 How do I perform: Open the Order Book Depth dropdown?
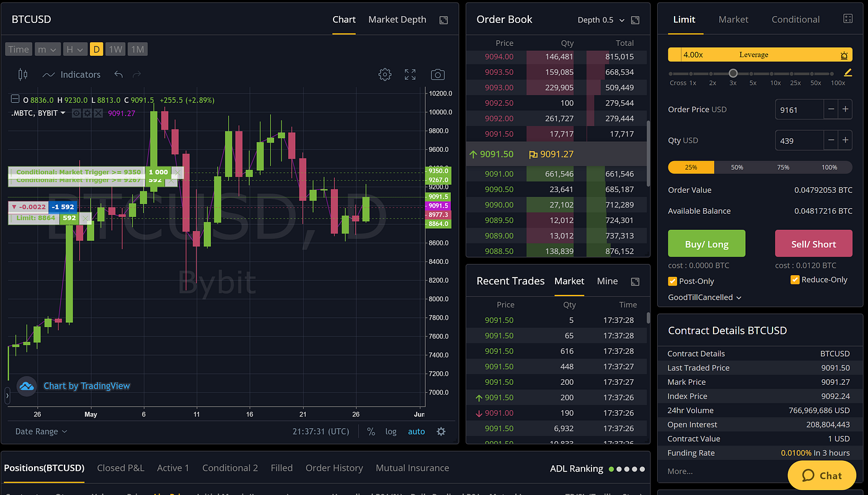click(x=601, y=20)
